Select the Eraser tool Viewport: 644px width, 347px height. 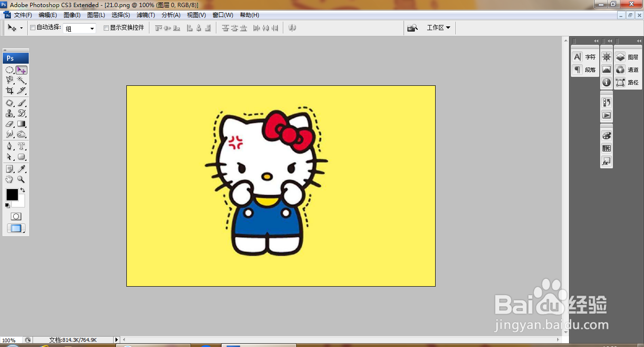pos(9,124)
